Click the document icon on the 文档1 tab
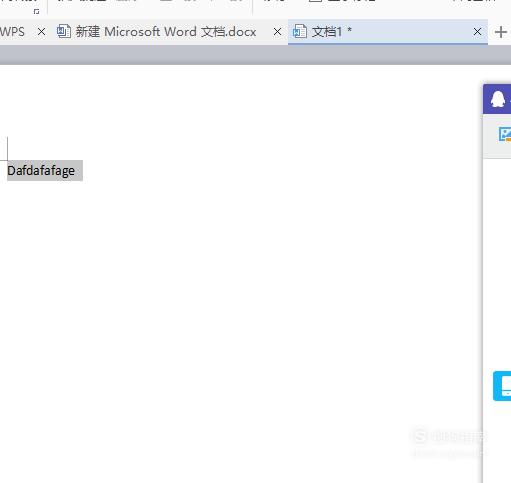The height and width of the screenshot is (483, 511). click(300, 32)
